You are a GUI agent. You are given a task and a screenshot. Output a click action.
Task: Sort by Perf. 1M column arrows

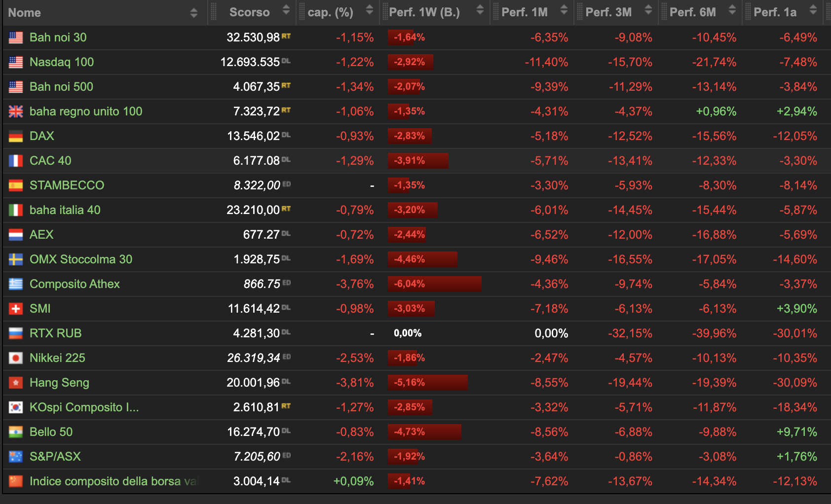[564, 10]
